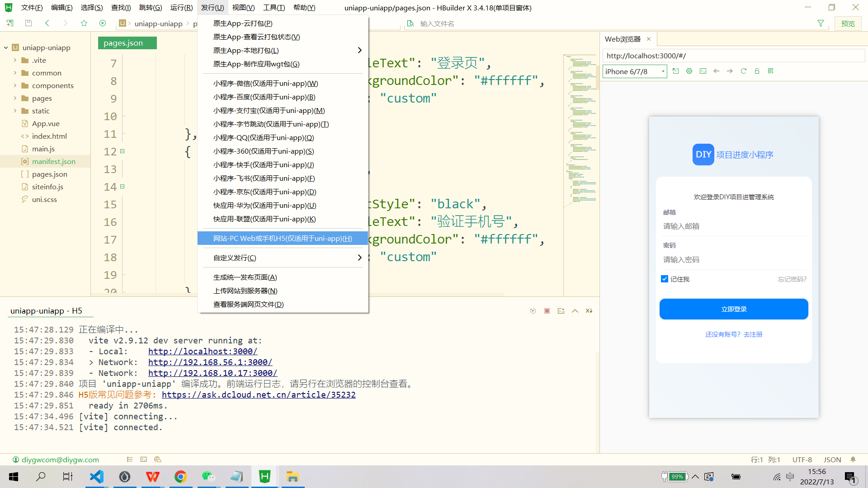Click the bookmark star toolbar icon
This screenshot has height=488, width=868.
coord(84,23)
